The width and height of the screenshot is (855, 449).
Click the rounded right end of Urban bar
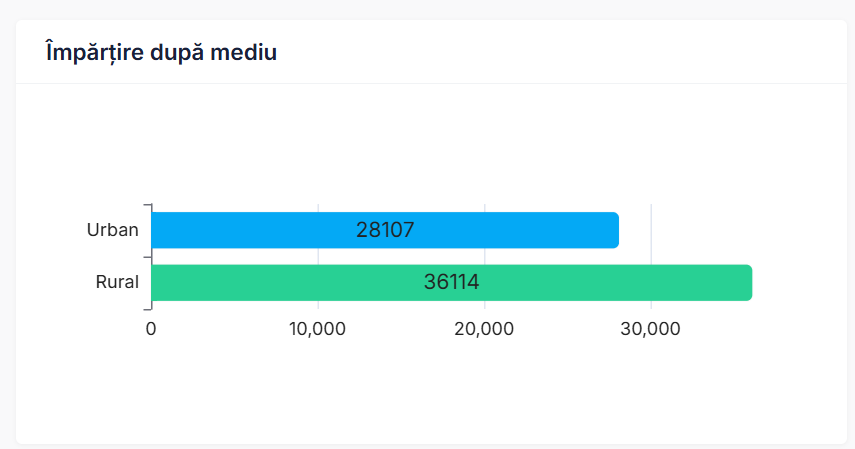pos(615,231)
